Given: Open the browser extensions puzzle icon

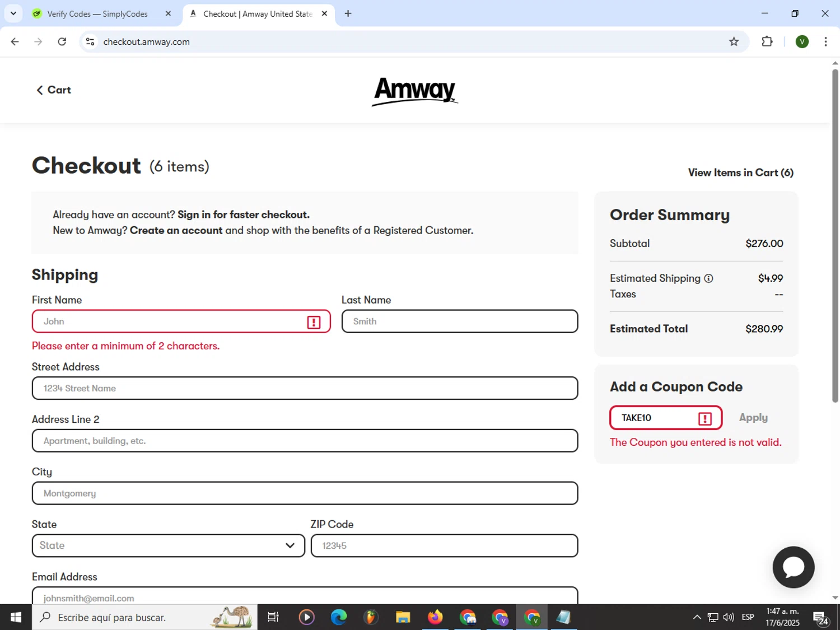Looking at the screenshot, I should point(767,41).
